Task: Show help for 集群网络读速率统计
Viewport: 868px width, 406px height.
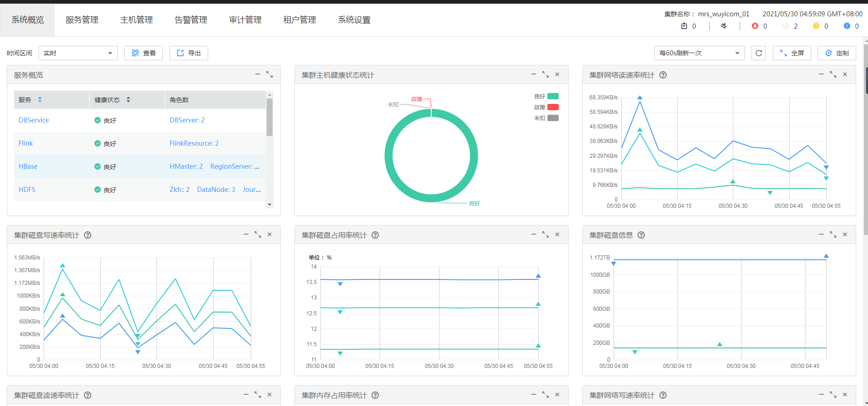Action: (663, 75)
